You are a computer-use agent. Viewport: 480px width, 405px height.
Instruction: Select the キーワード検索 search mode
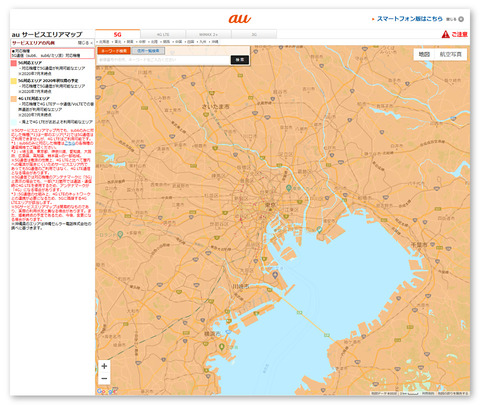tap(114, 51)
